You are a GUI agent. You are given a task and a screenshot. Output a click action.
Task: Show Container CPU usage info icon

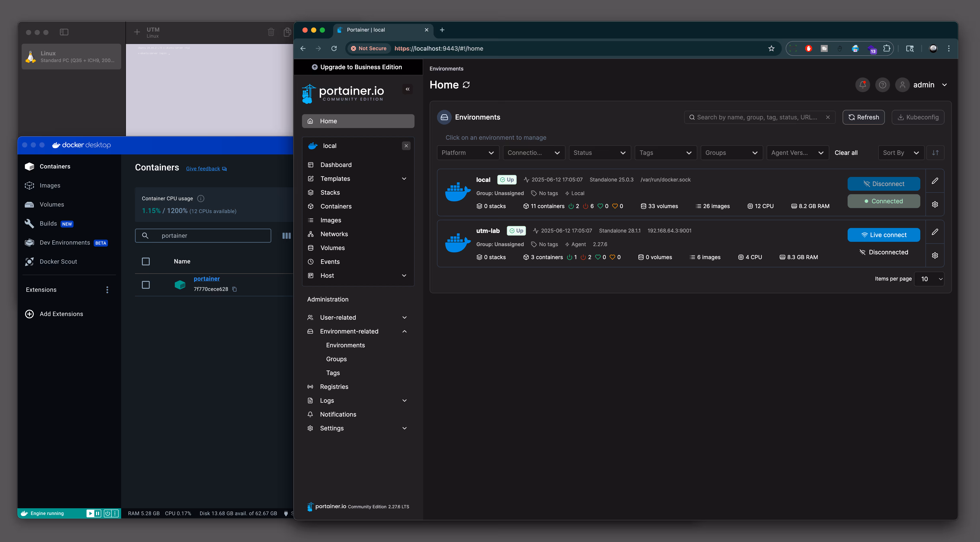(x=201, y=199)
